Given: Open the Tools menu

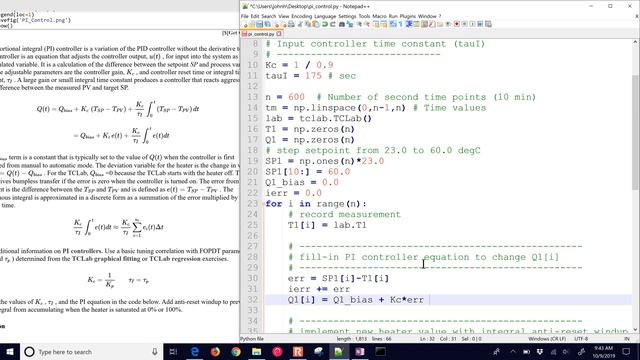Looking at the screenshot, I should click(x=364, y=16).
